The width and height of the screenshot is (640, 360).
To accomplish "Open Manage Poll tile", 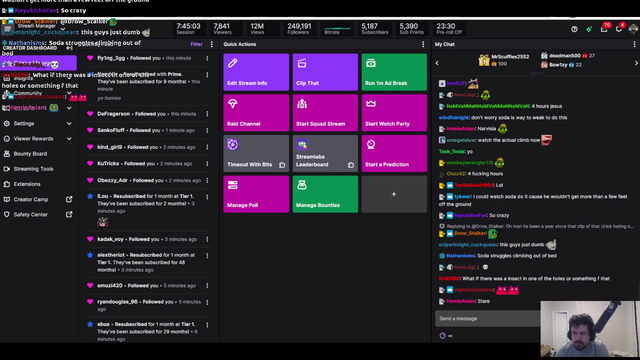I will coord(256,194).
